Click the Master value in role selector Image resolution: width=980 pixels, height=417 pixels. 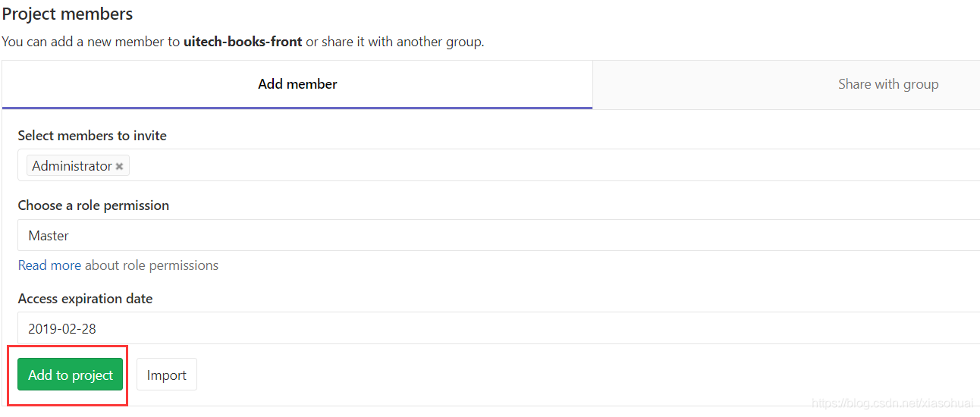point(49,236)
